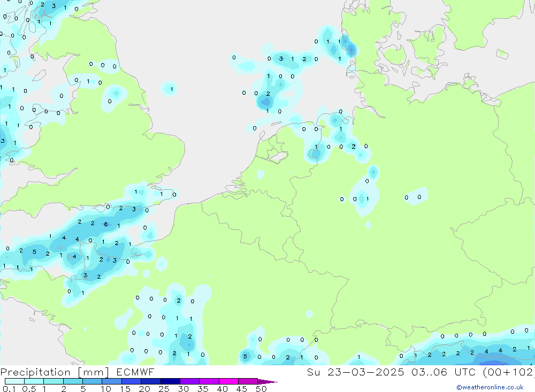
Task: Pick the 10–15 mm blue legend swatch
Action: tap(112, 381)
